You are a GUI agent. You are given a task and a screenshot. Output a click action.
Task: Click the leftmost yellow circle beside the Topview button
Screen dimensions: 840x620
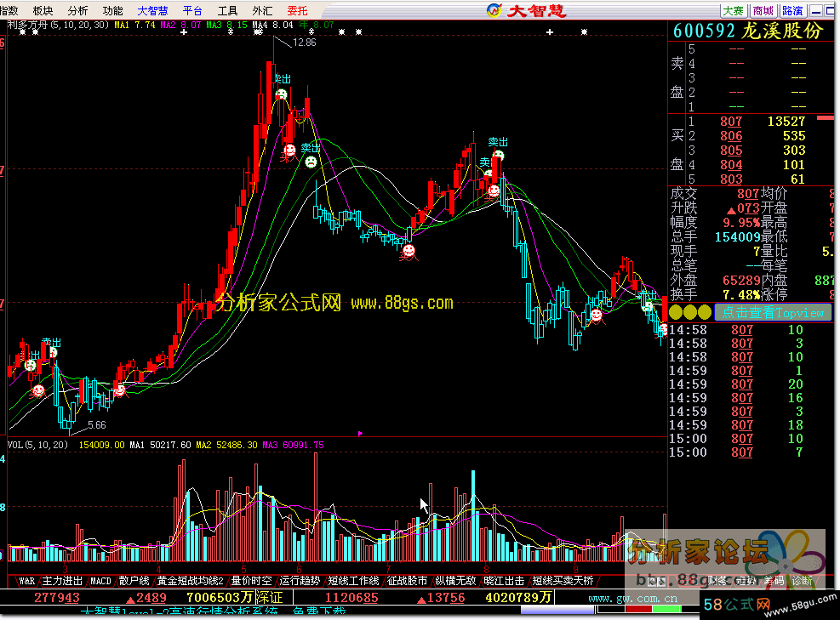[x=676, y=312]
